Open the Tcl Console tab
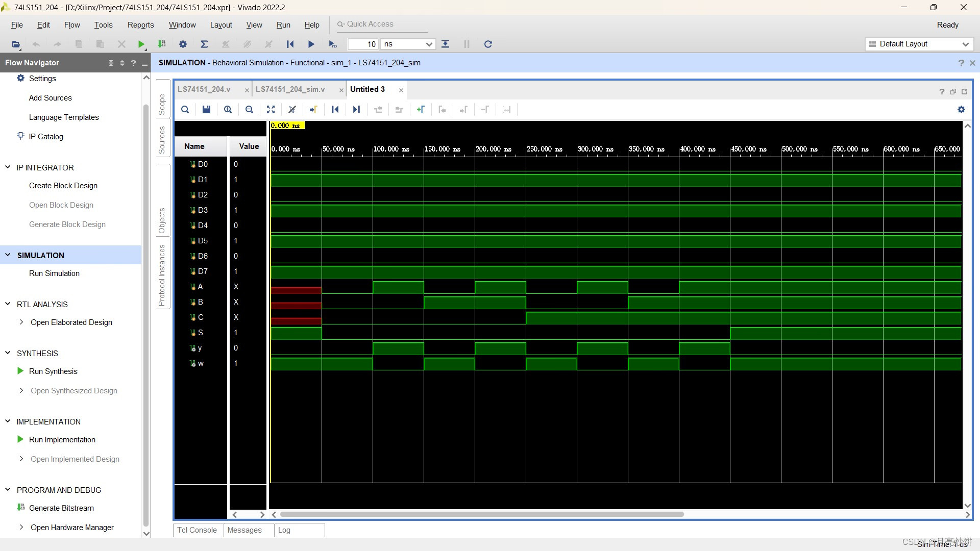 click(x=197, y=530)
